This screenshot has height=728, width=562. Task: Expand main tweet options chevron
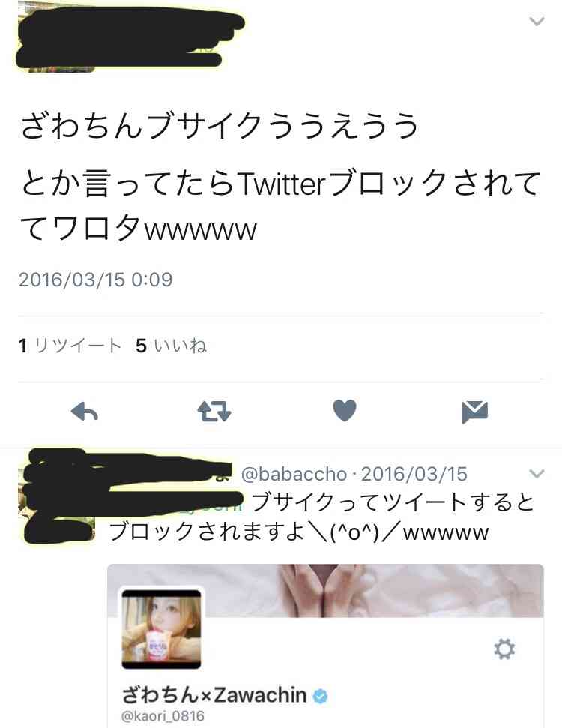point(537,21)
